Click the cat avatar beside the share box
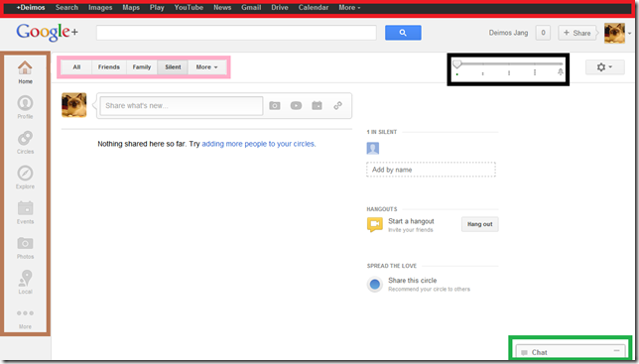Viewport: 639px width, 364px height. 73,105
